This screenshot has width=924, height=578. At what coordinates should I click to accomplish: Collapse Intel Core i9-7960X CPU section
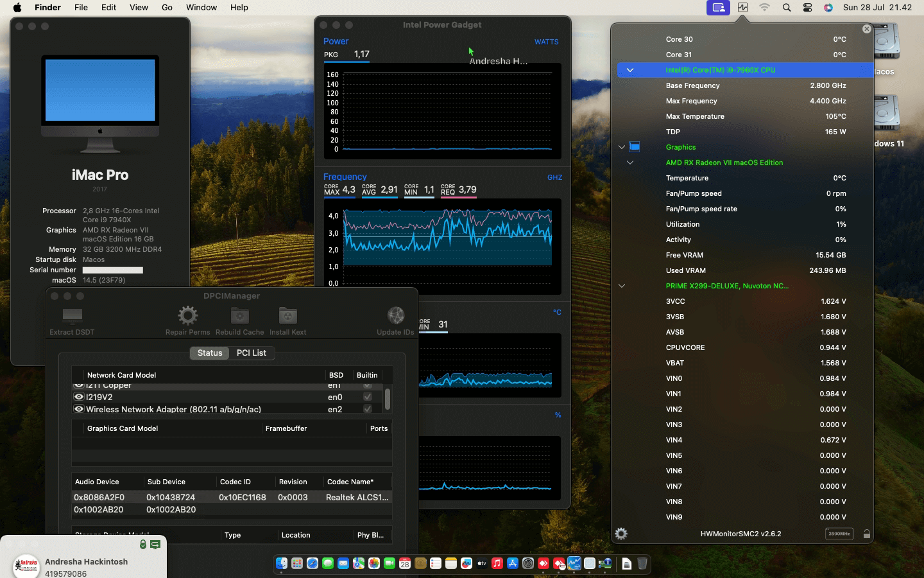tap(630, 70)
